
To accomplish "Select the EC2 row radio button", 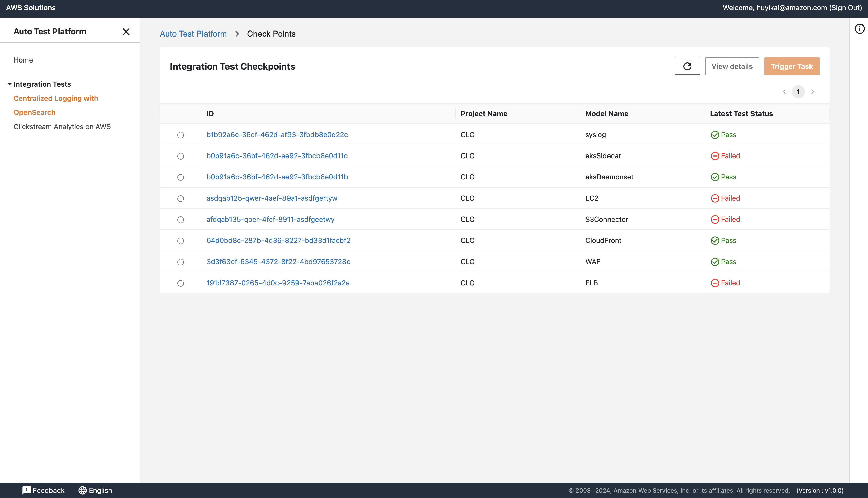I will pyautogui.click(x=180, y=199).
